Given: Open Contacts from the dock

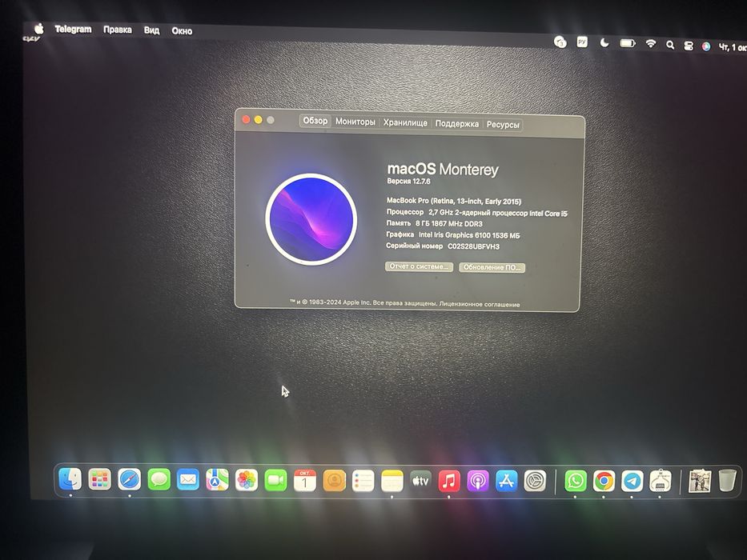Looking at the screenshot, I should [335, 481].
